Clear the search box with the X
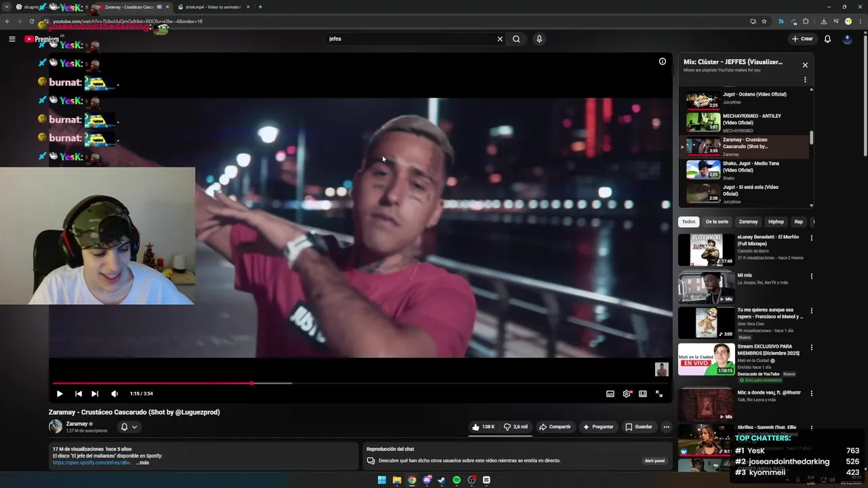The width and height of the screenshot is (868, 488). point(500,39)
